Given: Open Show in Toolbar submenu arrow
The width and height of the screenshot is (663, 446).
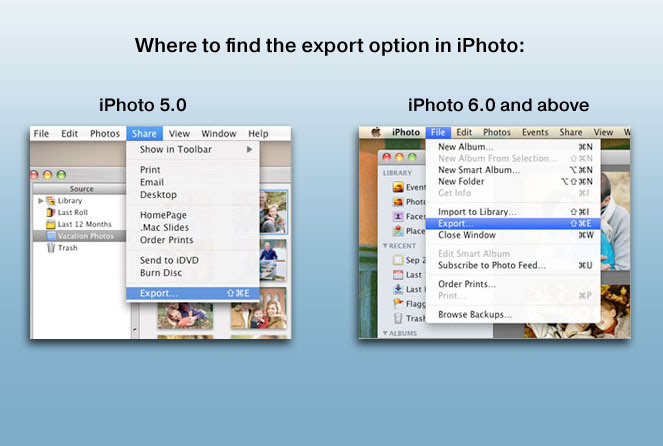Looking at the screenshot, I should click(249, 149).
